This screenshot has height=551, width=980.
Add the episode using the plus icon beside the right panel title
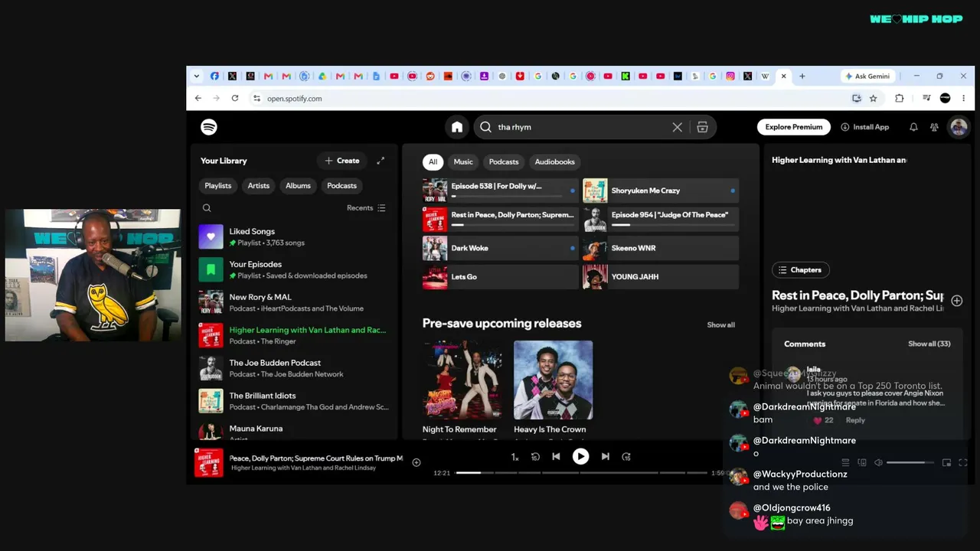point(957,301)
